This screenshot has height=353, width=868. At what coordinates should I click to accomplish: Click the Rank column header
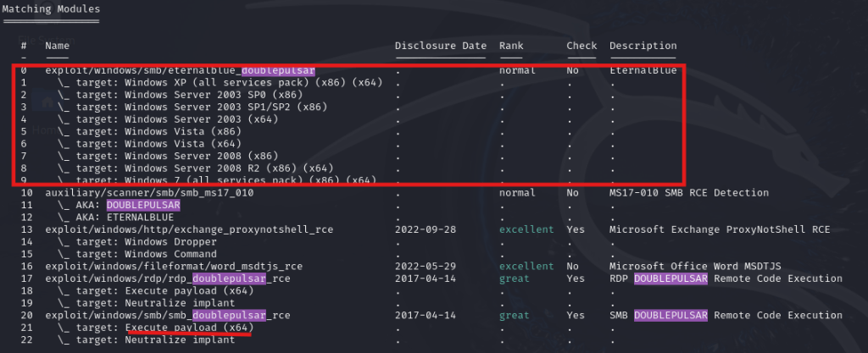coord(511,46)
